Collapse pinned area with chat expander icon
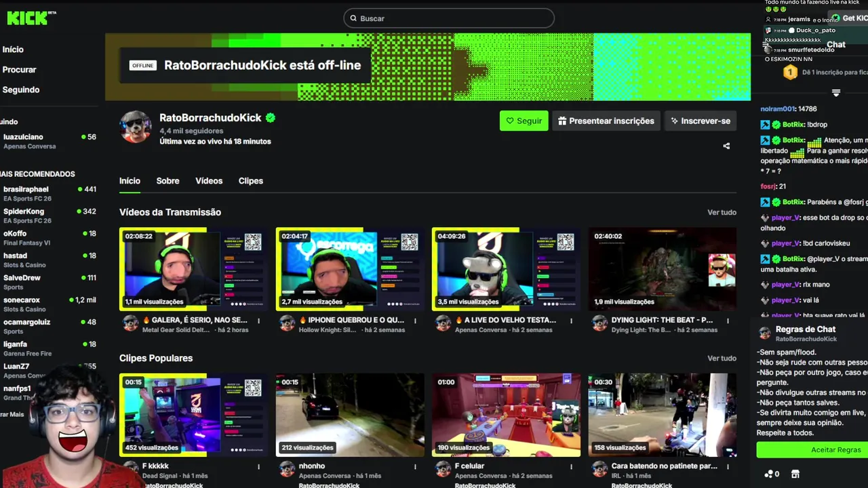Screen dimensions: 868x488 click(836, 93)
